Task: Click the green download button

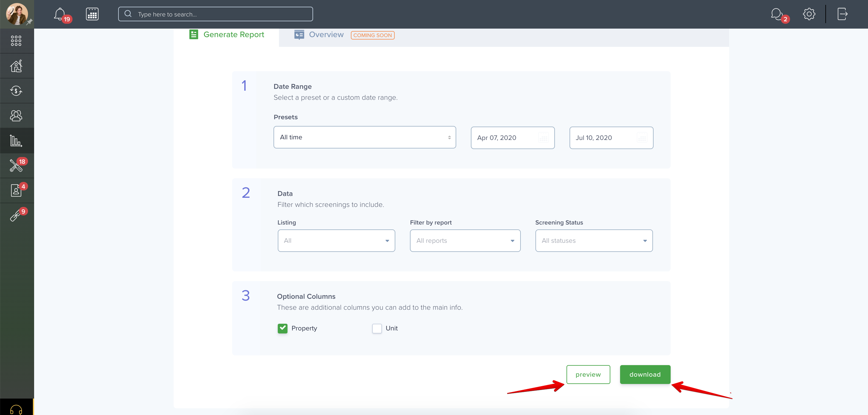Action: 645,374
